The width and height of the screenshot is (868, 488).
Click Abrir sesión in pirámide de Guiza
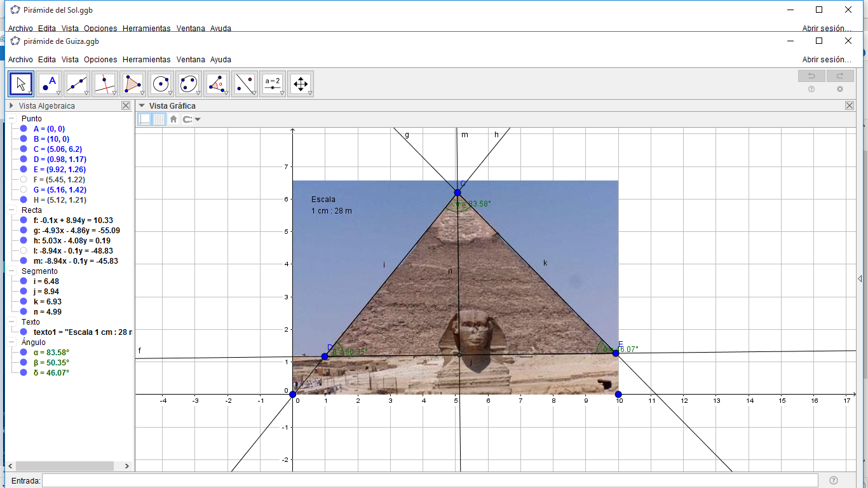[x=827, y=60]
